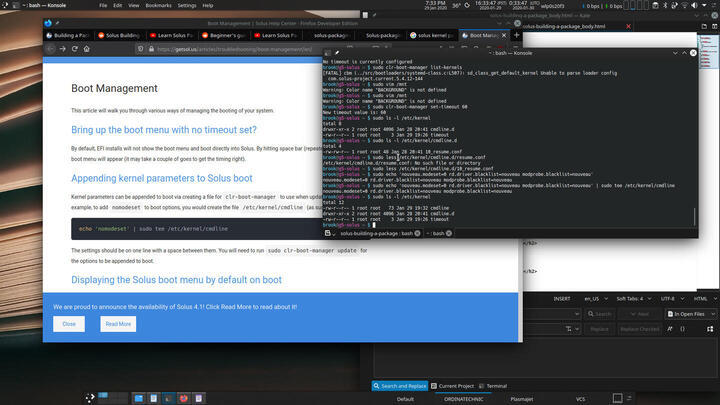Image resolution: width=720 pixels, height=405 pixels.
Task: Go back with Firefox back arrow
Action: 51,49
